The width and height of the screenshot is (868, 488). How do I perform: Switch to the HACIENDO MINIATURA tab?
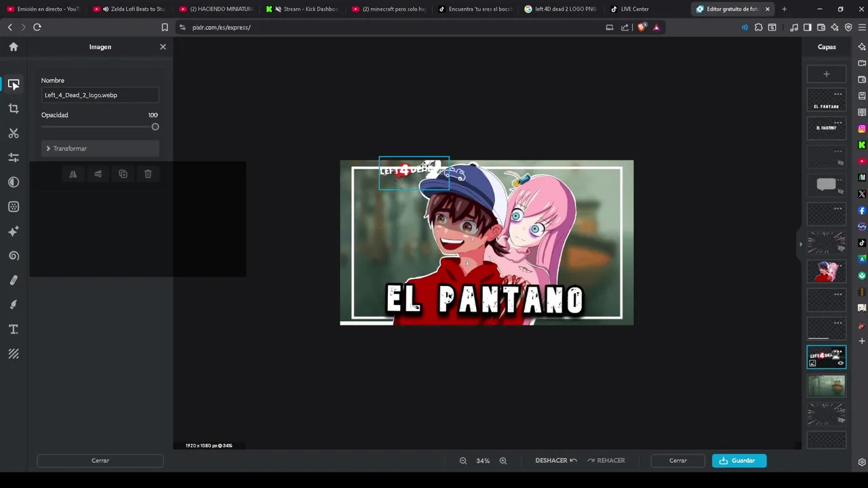[x=216, y=9]
